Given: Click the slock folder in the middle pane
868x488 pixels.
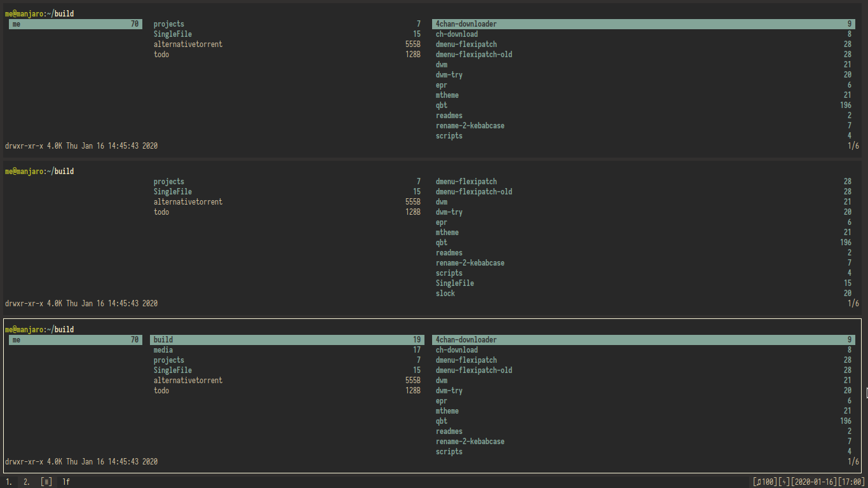Looking at the screenshot, I should [444, 293].
